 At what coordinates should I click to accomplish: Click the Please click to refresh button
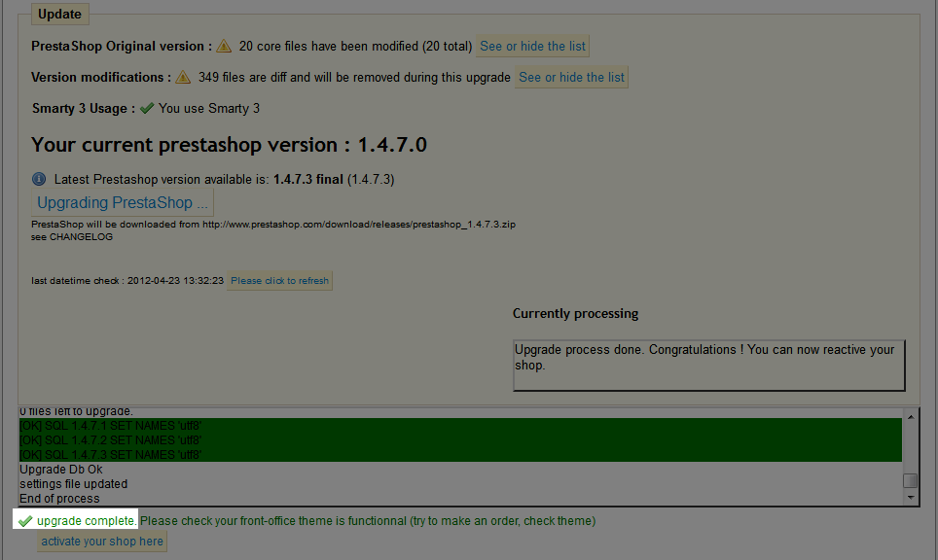click(280, 280)
